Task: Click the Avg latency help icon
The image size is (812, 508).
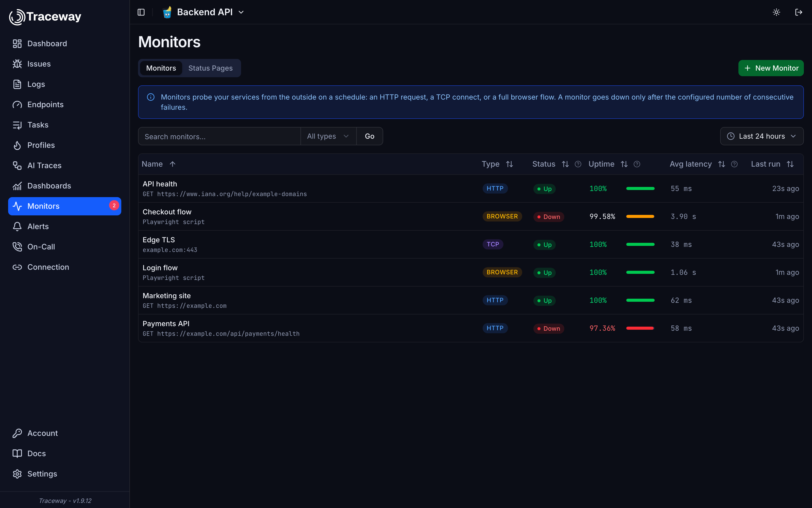Action: (x=734, y=164)
